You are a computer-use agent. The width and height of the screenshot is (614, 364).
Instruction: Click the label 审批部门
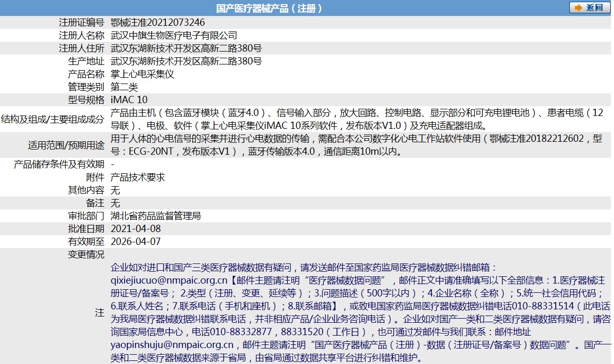[86, 216]
